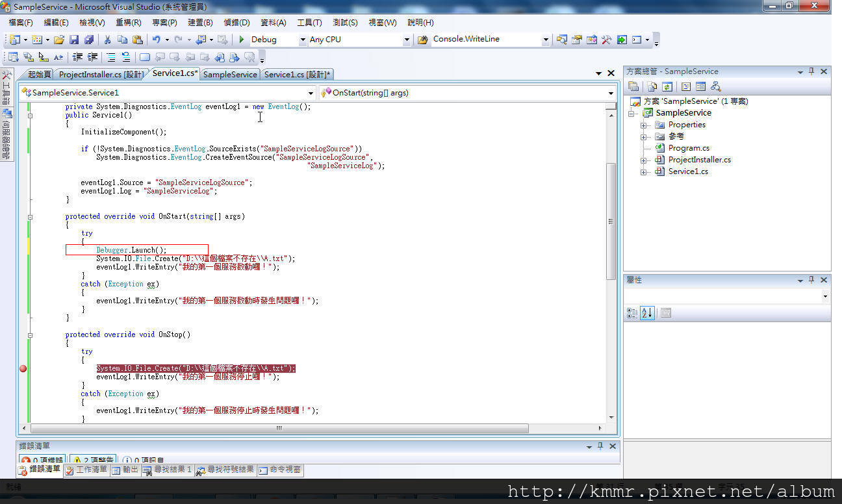Image resolution: width=842 pixels, height=504 pixels.
Task: Select Program.cs in Solution Explorer
Action: (689, 148)
